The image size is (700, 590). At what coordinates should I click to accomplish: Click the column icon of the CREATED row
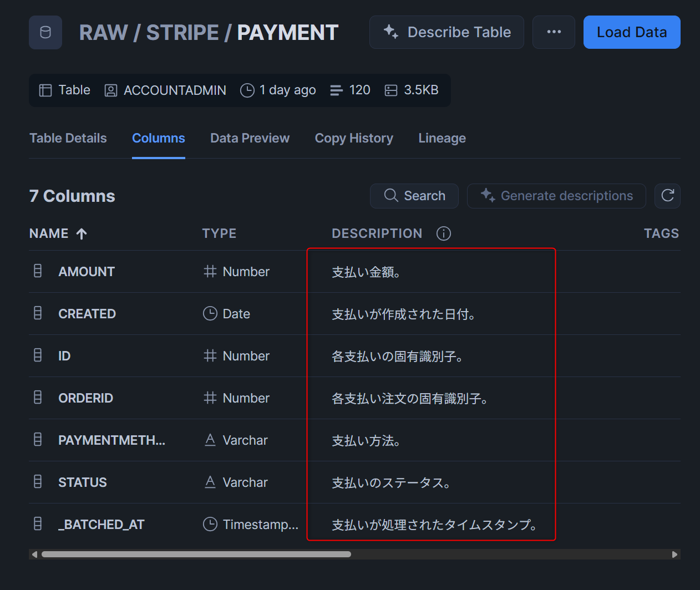point(38,313)
